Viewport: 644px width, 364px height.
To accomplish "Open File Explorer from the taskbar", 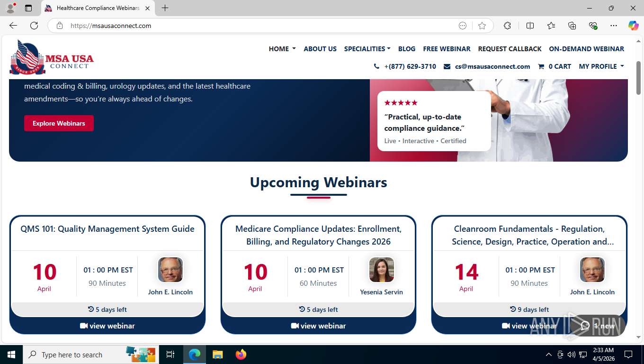I will click(217, 355).
